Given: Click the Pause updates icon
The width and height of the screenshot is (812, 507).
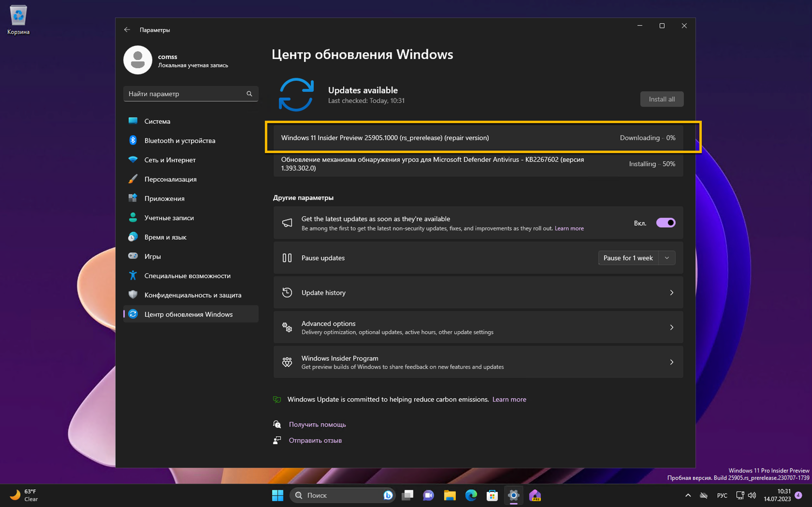Looking at the screenshot, I should point(287,258).
